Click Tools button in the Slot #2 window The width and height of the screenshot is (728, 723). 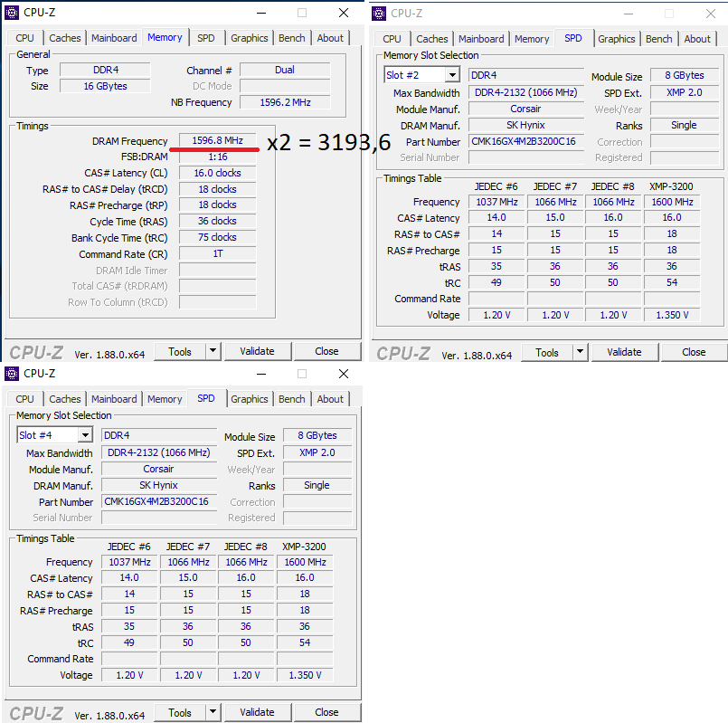(547, 352)
